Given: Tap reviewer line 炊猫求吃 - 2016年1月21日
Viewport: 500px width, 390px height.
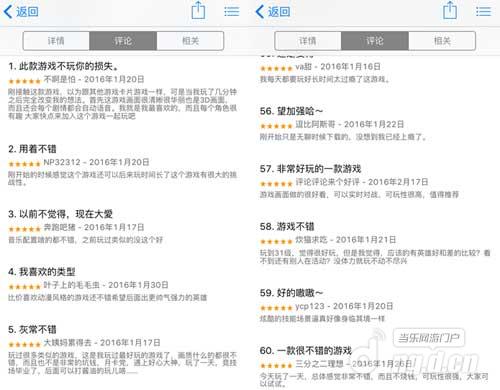Looking at the screenshot, I should tap(346, 240).
